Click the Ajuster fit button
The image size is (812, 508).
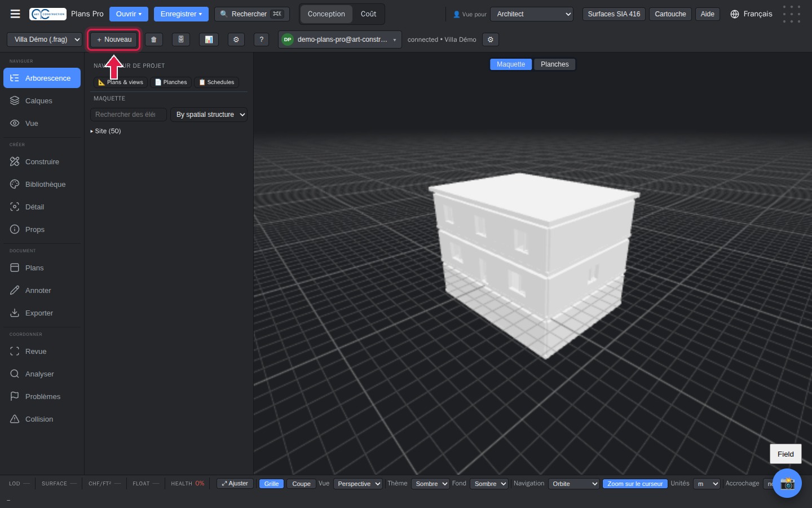pyautogui.click(x=235, y=484)
